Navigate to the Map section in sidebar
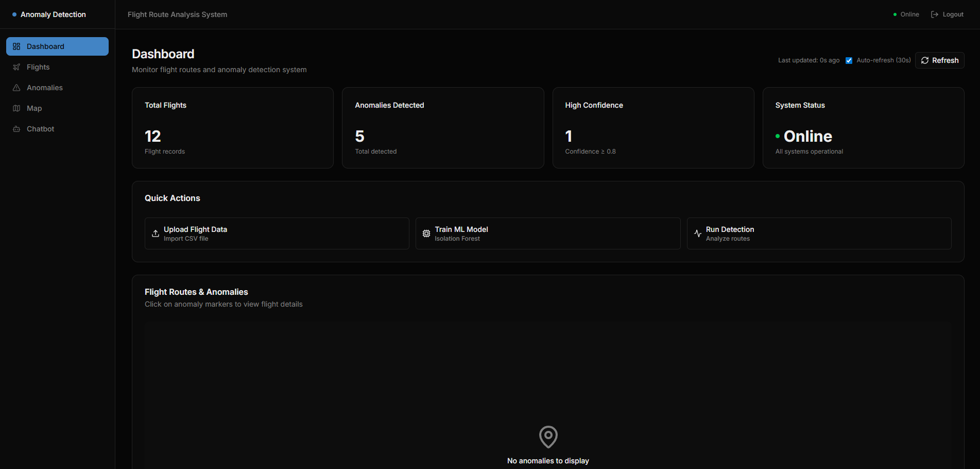Image resolution: width=980 pixels, height=469 pixels. pyautogui.click(x=34, y=108)
